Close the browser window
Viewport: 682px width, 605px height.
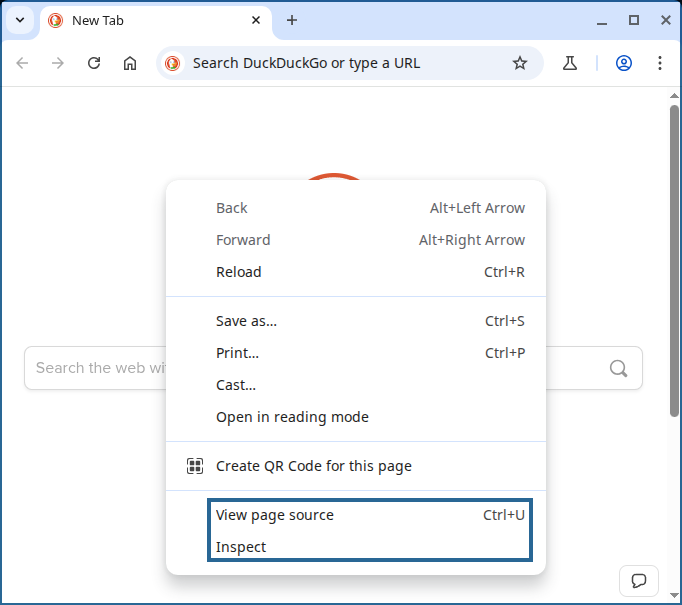pyautogui.click(x=665, y=20)
